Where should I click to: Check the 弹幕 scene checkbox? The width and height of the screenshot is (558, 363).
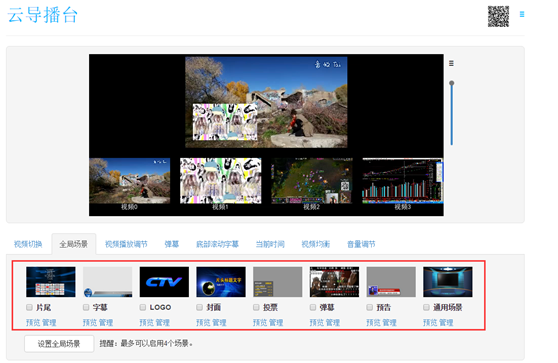point(313,307)
